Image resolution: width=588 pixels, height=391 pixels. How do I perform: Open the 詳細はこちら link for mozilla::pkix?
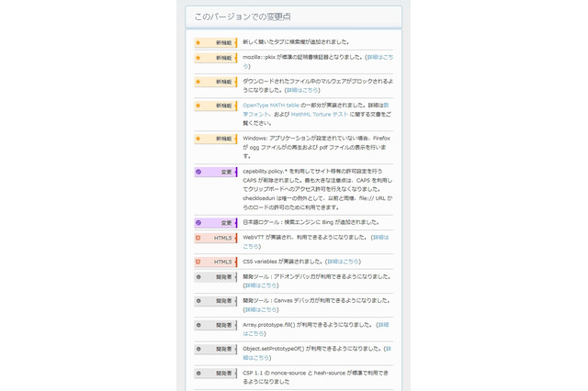point(379,57)
